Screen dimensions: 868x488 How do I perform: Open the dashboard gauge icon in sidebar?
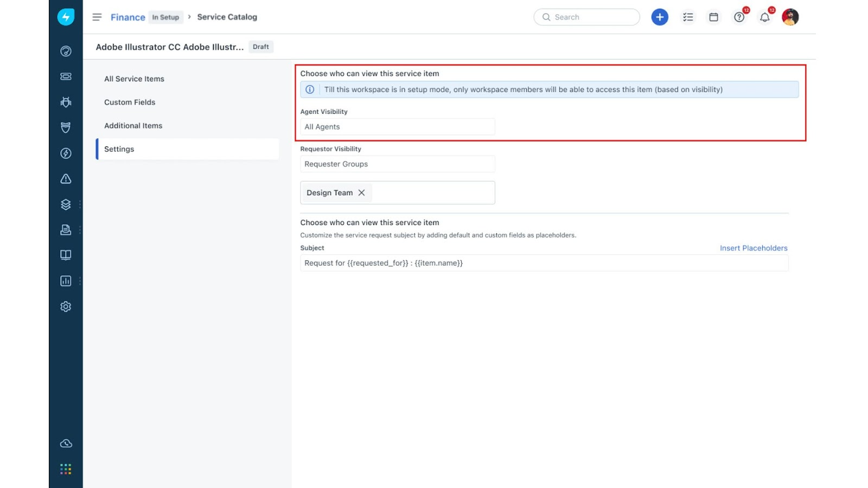[x=66, y=51]
